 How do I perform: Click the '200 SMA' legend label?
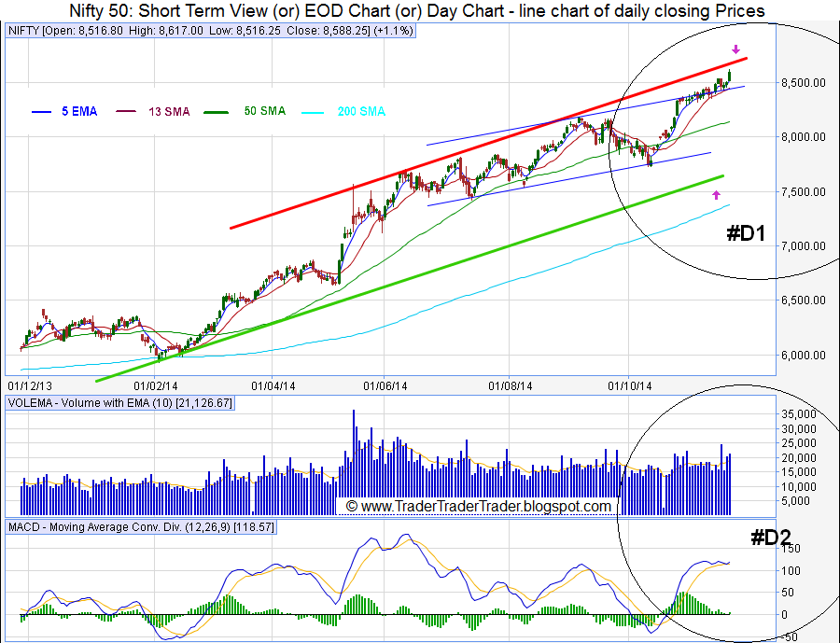point(361,111)
